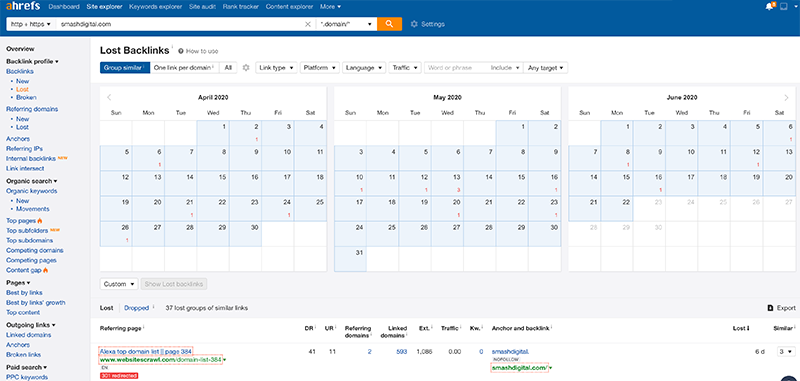800x381 pixels.
Task: Sort by the DR column header
Action: [309, 328]
